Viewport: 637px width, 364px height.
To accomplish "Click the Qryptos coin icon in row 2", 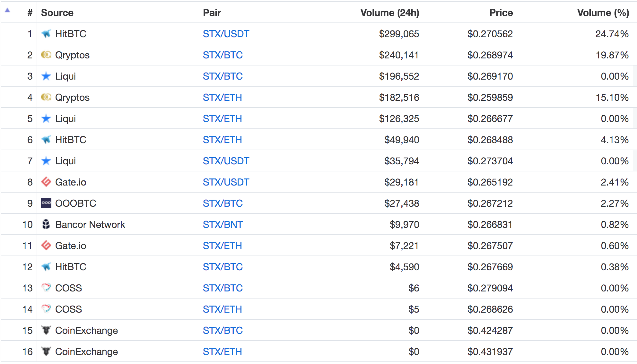I will point(46,55).
